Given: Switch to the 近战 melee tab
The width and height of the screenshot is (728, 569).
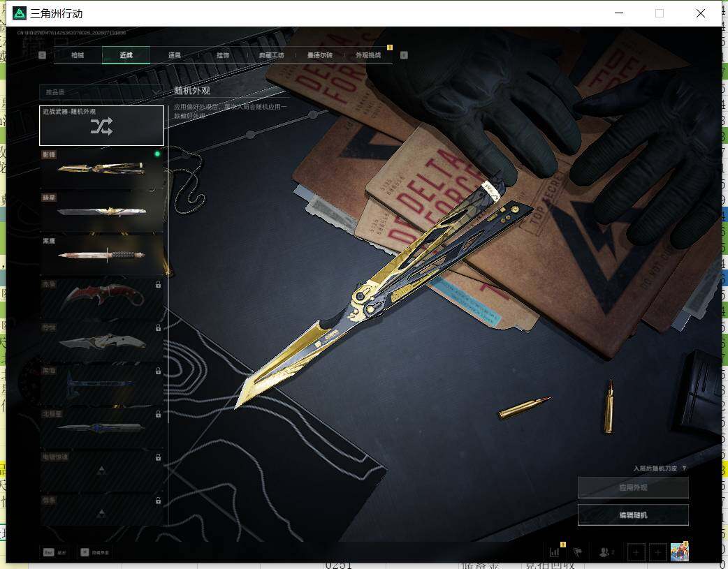Looking at the screenshot, I should coord(126,54).
